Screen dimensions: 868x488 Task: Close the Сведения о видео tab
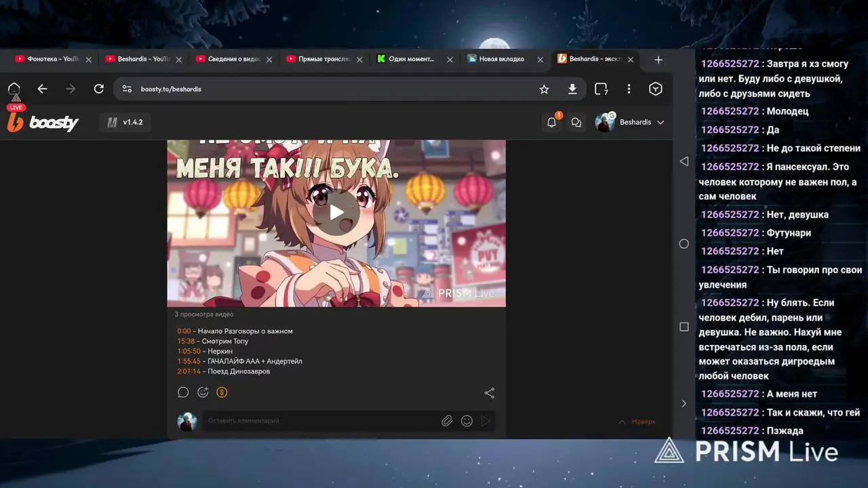(x=269, y=60)
